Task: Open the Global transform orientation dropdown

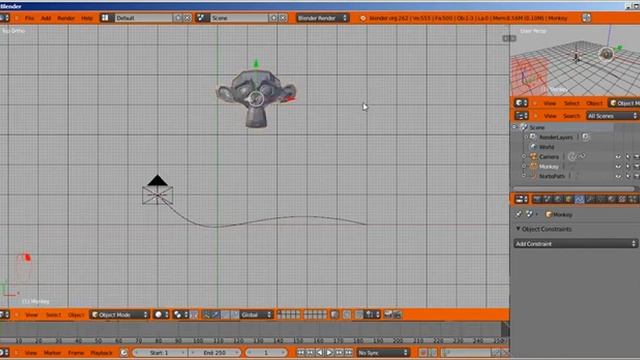Action: [256, 315]
